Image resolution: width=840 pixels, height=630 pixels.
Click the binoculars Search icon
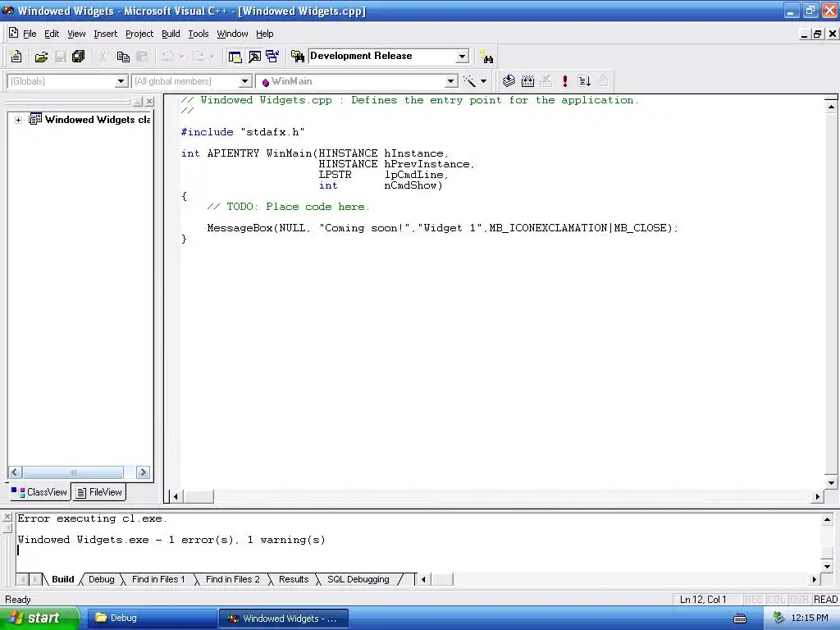[487, 57]
